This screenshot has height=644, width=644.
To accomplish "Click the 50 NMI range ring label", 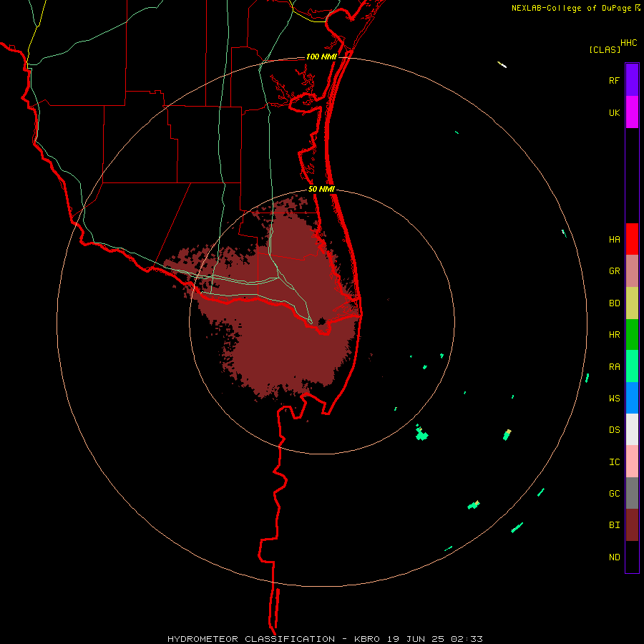I will (x=321, y=189).
